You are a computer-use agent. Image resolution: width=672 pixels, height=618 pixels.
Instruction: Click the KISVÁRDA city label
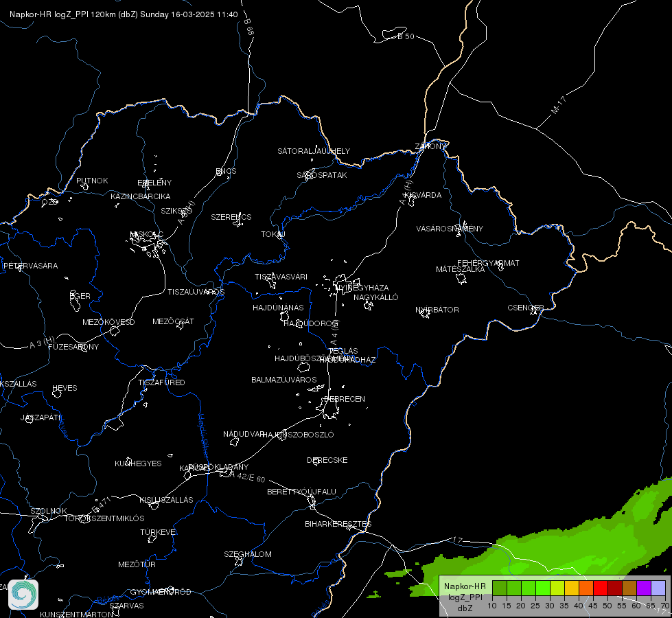click(x=423, y=195)
